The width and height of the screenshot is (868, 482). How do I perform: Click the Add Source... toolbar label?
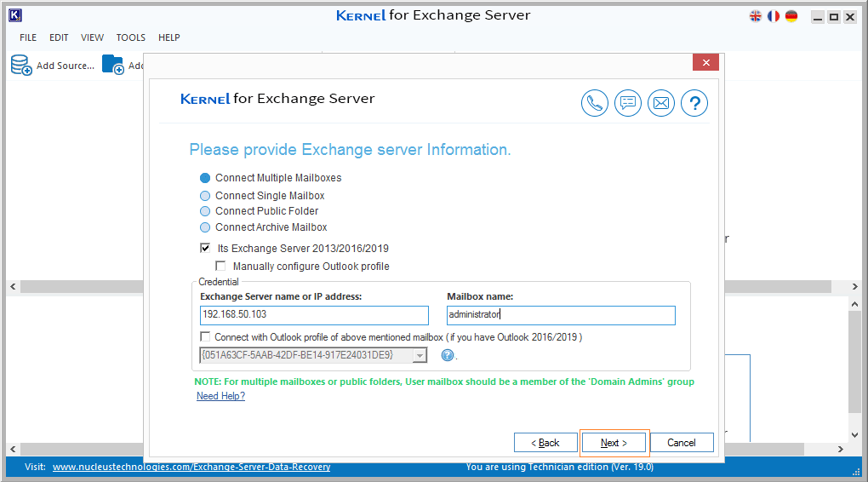pyautogui.click(x=66, y=66)
